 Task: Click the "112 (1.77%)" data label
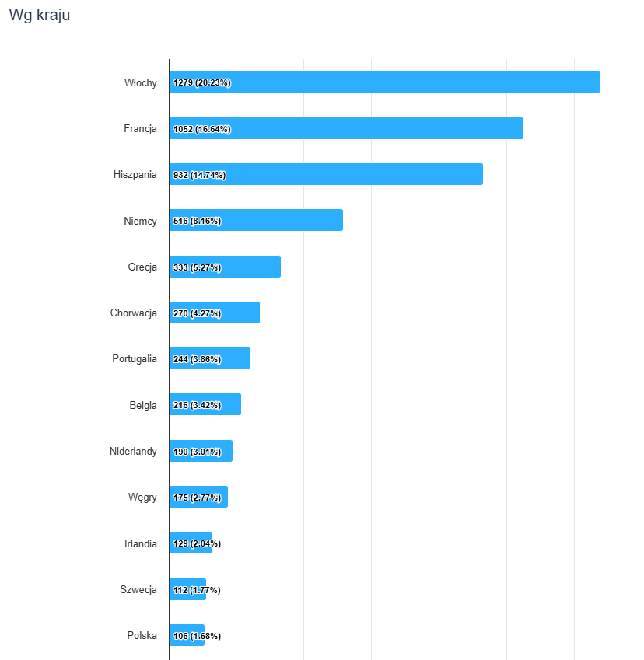pos(197,590)
